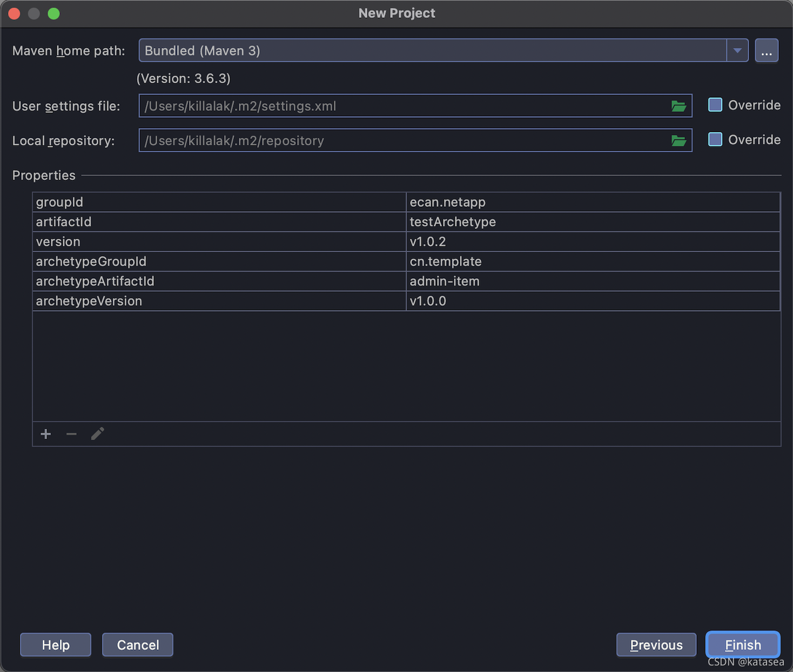Browse folder icon for User settings file

[678, 106]
